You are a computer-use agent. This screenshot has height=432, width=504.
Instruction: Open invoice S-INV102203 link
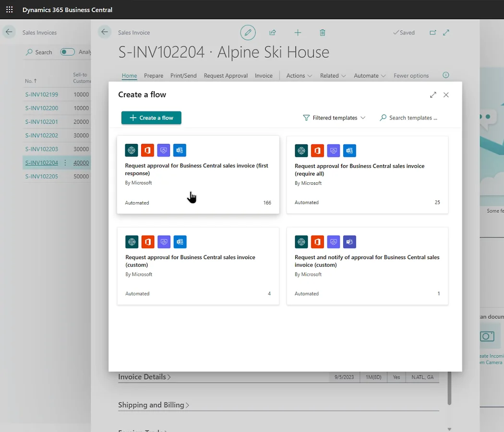pyautogui.click(x=42, y=149)
